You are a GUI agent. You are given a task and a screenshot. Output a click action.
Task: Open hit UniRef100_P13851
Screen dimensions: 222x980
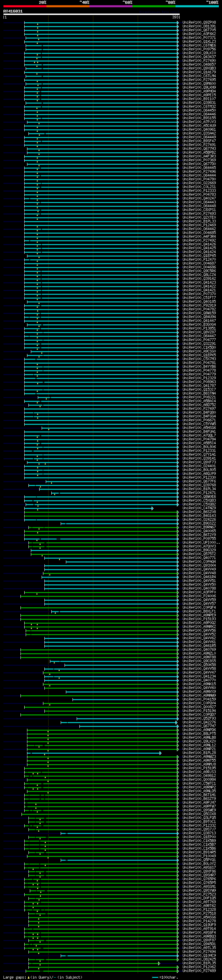199,328
